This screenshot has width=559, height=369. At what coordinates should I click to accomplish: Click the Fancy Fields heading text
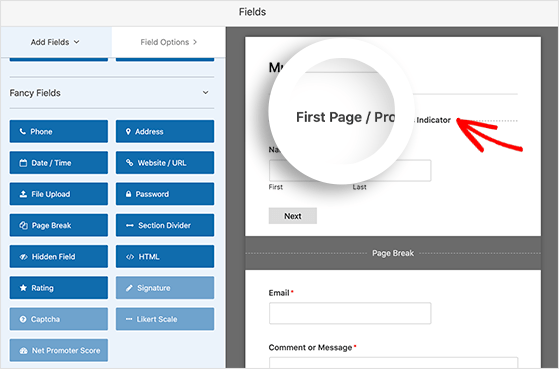pyautogui.click(x=35, y=93)
